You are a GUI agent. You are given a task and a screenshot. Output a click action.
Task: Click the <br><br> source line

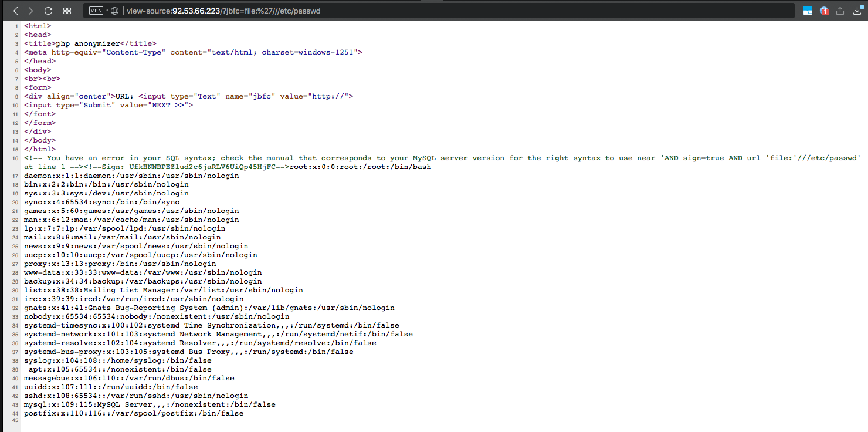tap(42, 79)
